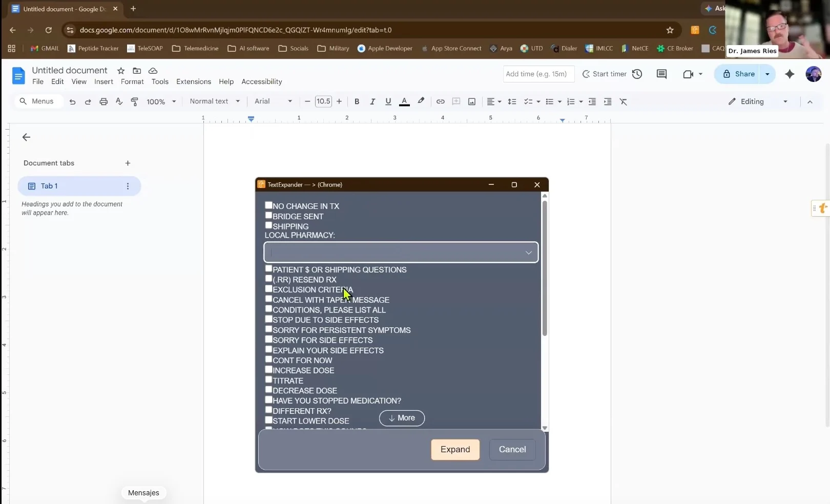Open the zoom level dropdown
The width and height of the screenshot is (830, 504).
pos(161,101)
